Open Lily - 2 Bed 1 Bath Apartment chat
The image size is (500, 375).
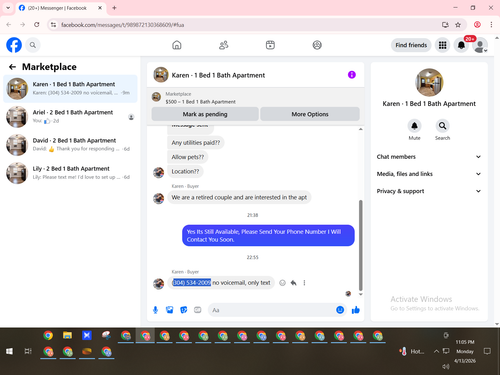pyautogui.click(x=70, y=173)
